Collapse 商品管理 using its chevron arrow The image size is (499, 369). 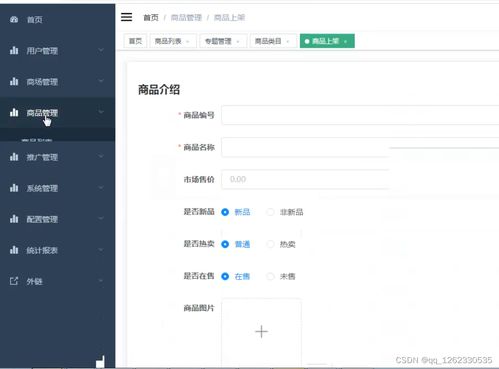pos(101,112)
